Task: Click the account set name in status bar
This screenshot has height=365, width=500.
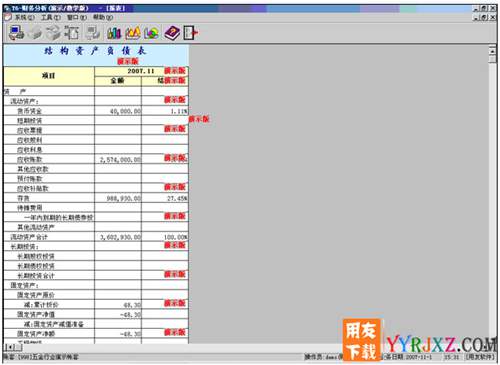Action: (x=42, y=357)
